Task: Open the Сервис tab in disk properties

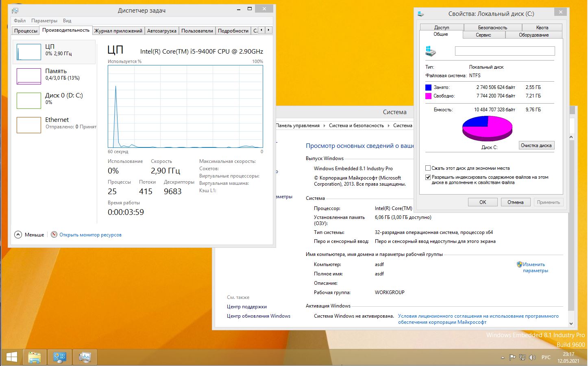Action: click(x=483, y=35)
